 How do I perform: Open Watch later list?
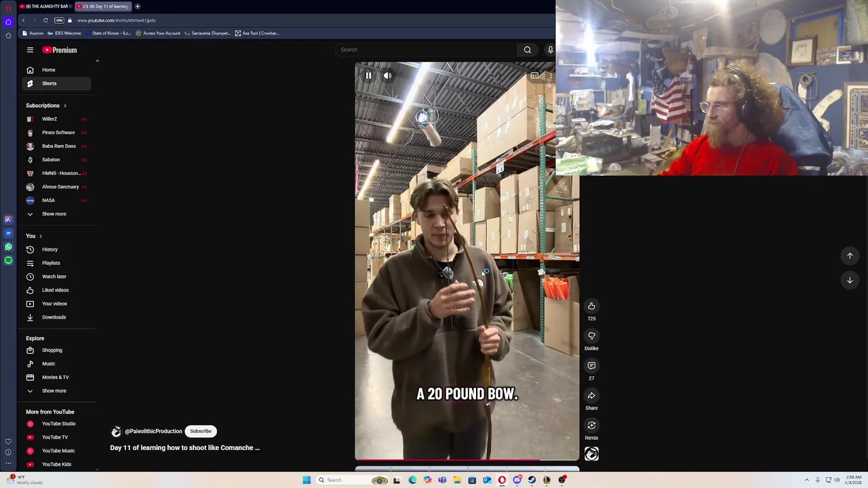click(57, 277)
